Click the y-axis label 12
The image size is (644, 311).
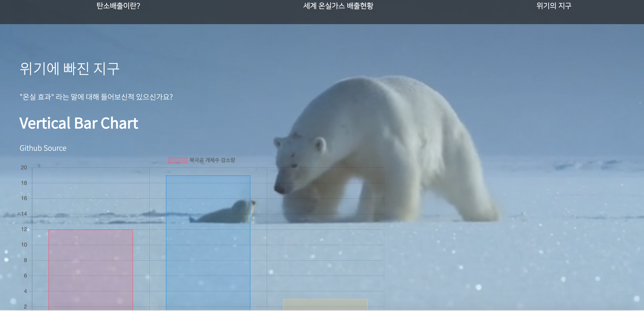point(24,229)
